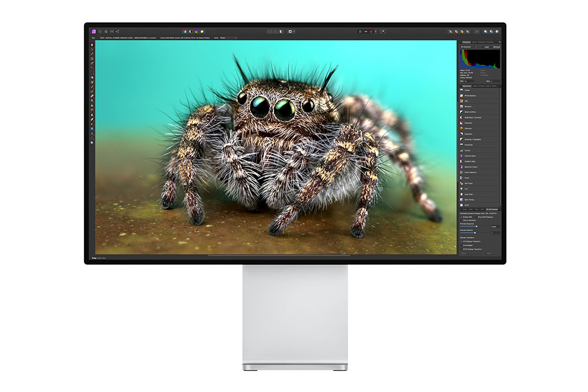Toggle the Enable EDR checkbox
This screenshot has width=588, height=392.
coord(460,217)
